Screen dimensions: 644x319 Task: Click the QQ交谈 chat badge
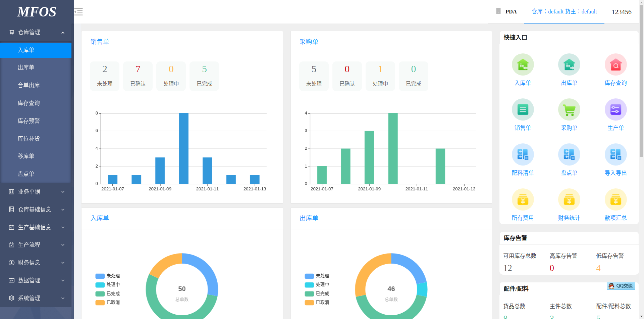[621, 286]
